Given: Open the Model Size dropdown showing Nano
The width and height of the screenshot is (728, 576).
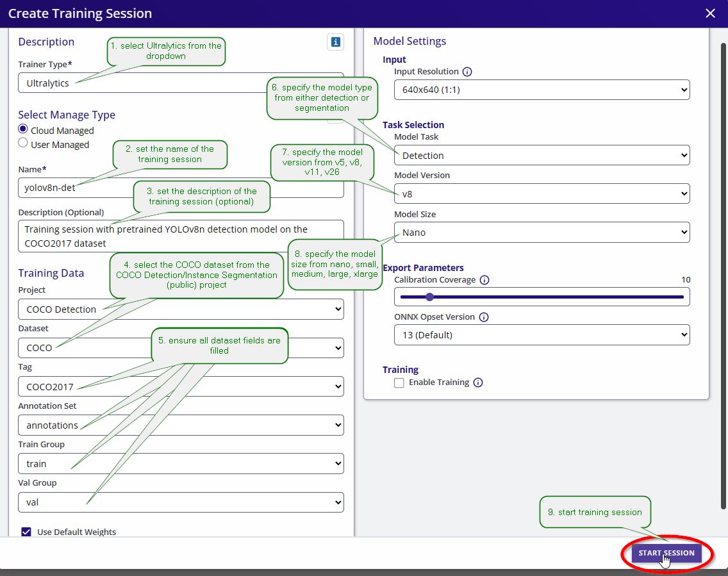Looking at the screenshot, I should 542,233.
